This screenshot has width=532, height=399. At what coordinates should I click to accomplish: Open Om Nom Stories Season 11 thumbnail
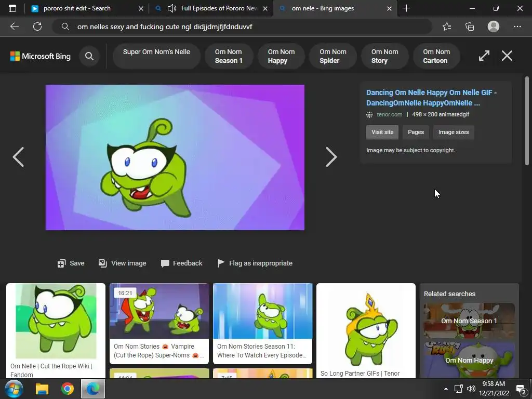pos(262,323)
